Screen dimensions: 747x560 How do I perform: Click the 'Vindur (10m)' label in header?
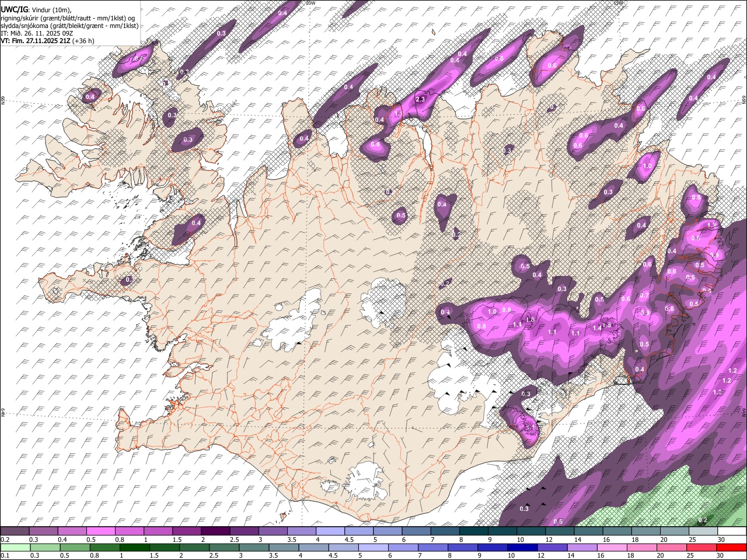click(50, 10)
